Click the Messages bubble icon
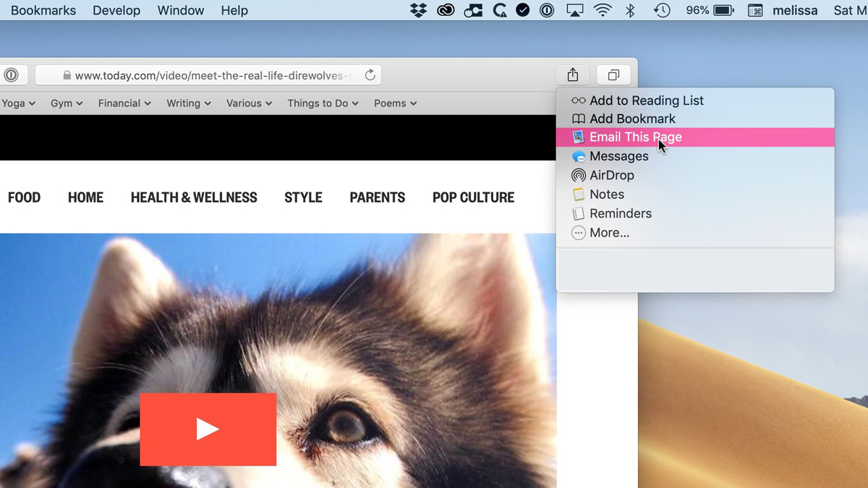This screenshot has width=868, height=488. [578, 156]
